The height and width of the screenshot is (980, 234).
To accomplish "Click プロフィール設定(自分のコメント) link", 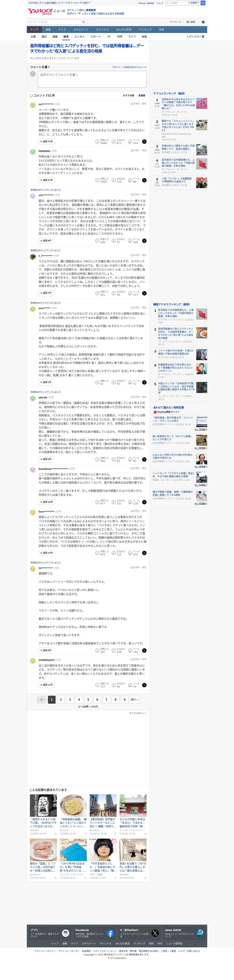I will pos(129,67).
